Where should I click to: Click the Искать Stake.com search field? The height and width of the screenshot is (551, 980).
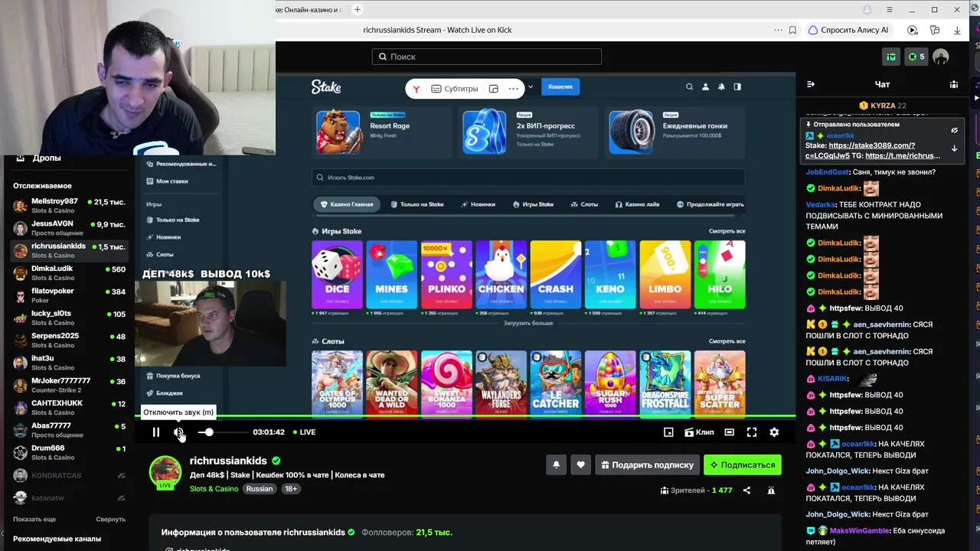(528, 178)
